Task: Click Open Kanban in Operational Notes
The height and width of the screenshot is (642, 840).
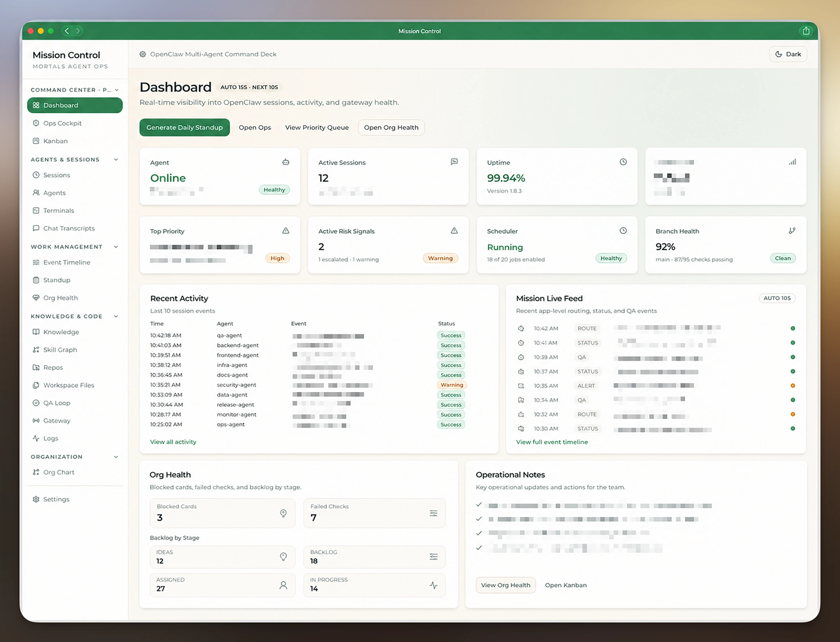Action: pyautogui.click(x=566, y=585)
